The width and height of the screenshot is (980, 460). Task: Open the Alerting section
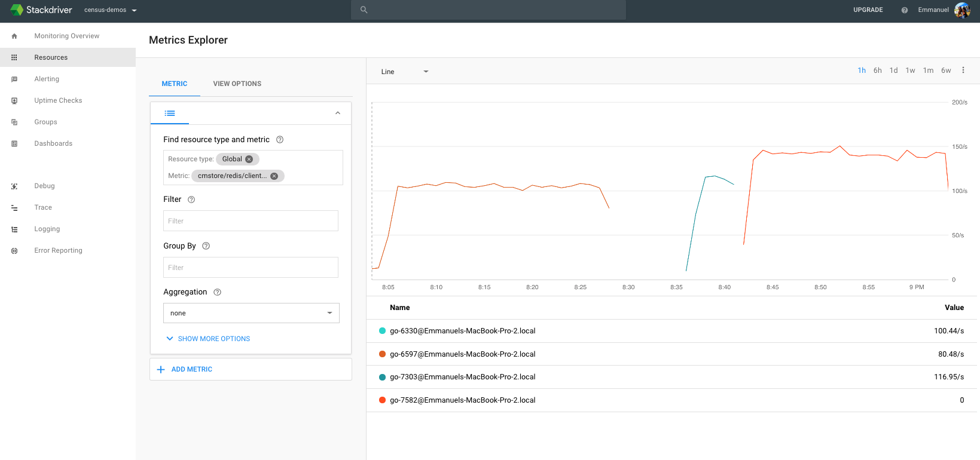coord(47,79)
